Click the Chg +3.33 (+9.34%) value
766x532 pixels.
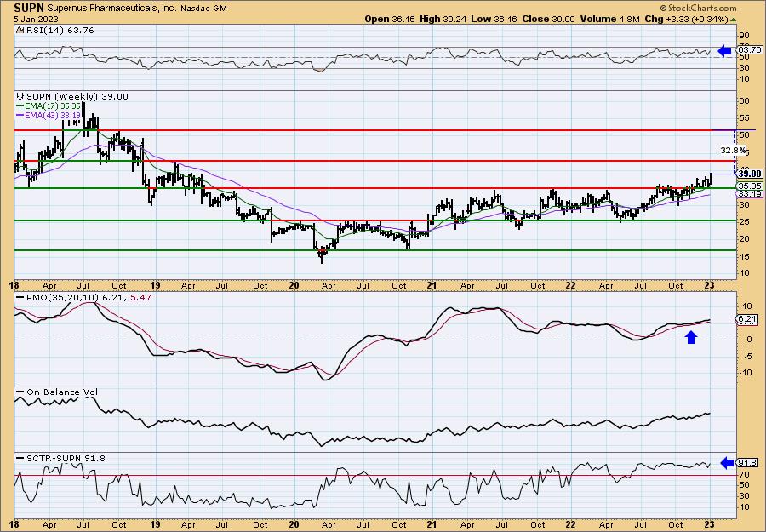686,19
